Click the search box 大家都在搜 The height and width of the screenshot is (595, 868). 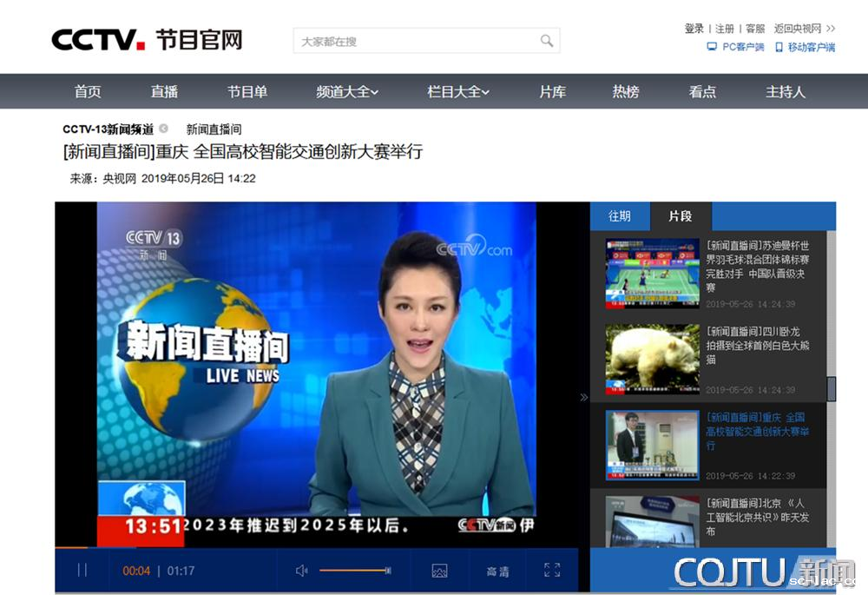click(x=415, y=41)
